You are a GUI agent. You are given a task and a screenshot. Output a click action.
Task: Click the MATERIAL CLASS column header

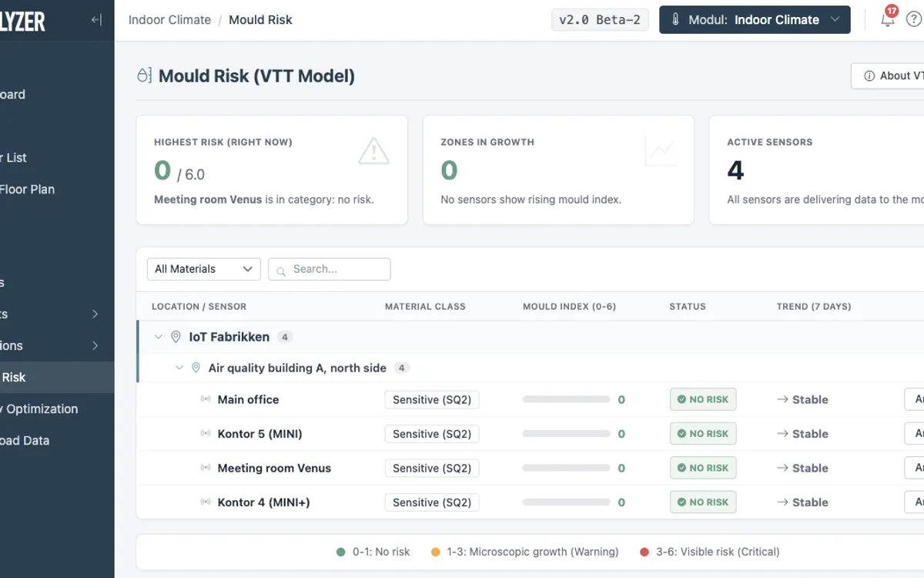425,307
